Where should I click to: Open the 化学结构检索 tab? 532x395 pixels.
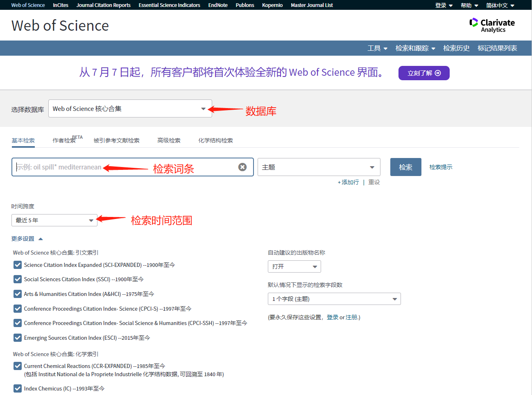pos(215,140)
